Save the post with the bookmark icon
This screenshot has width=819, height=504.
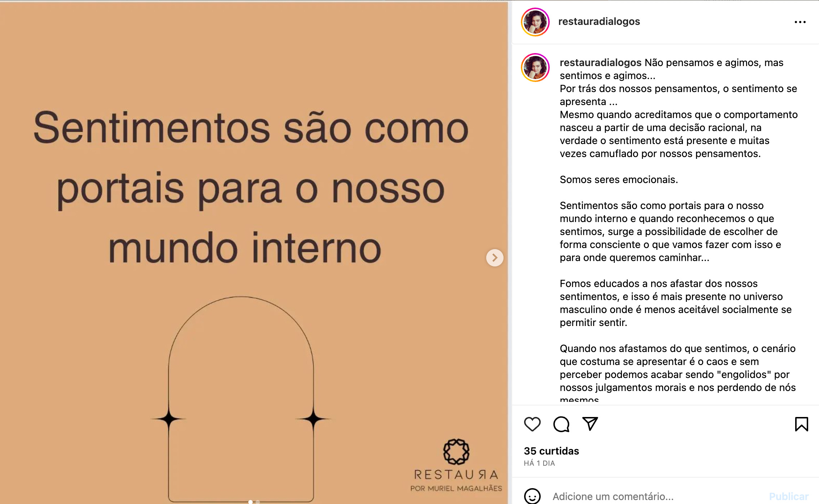pyautogui.click(x=801, y=424)
